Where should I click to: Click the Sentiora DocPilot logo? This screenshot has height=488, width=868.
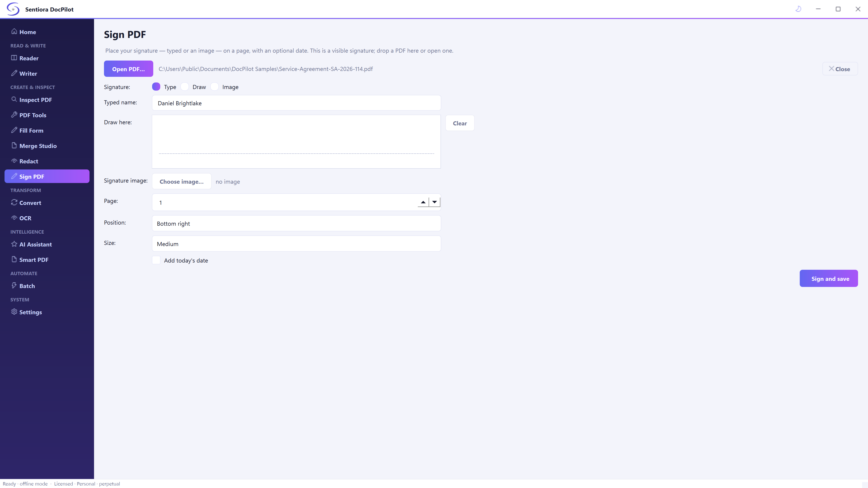click(13, 9)
